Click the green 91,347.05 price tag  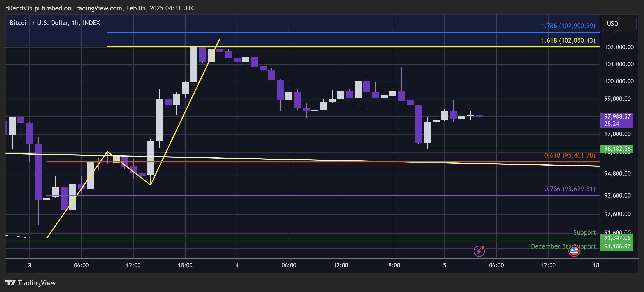[617, 238]
